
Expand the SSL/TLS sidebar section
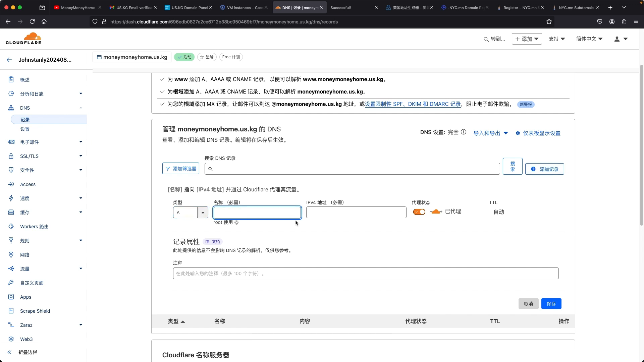[x=81, y=156]
